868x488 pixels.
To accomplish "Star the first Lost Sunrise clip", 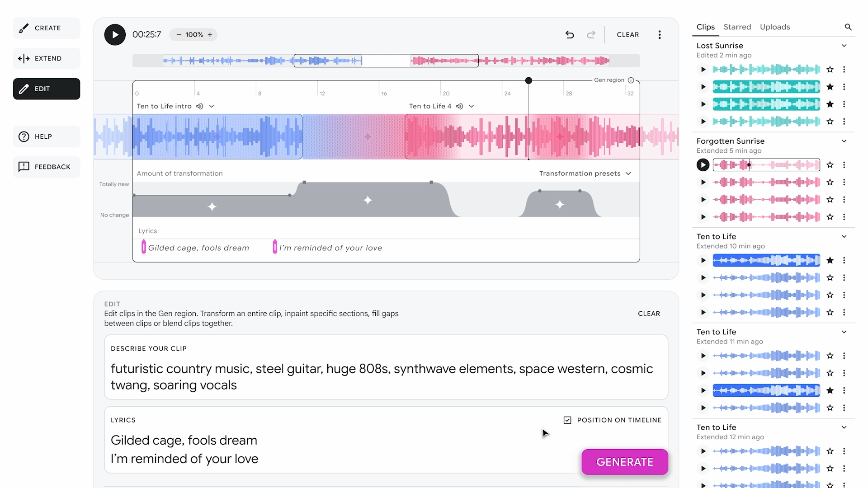I will click(830, 70).
